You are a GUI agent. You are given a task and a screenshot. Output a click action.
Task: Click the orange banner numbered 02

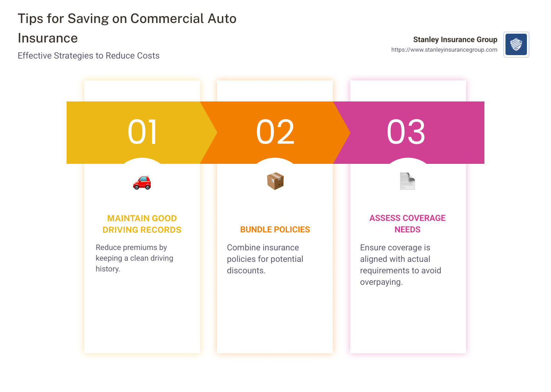click(x=275, y=132)
